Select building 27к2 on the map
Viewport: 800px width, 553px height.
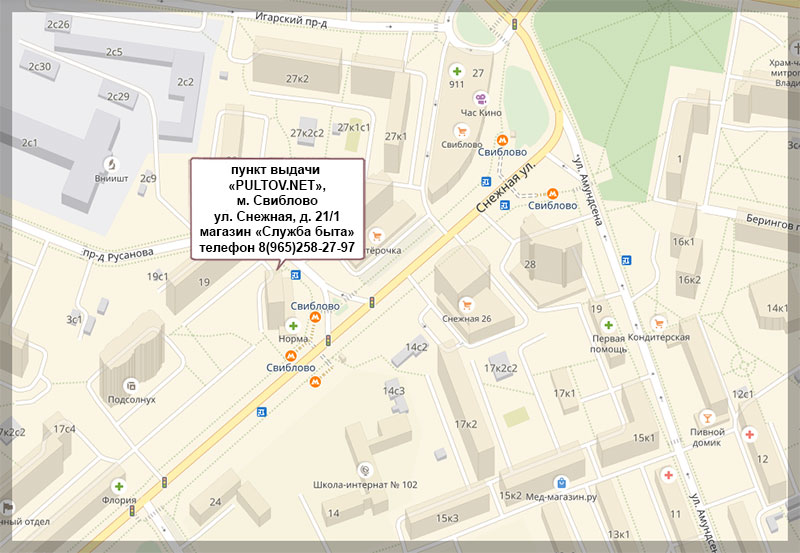(297, 78)
